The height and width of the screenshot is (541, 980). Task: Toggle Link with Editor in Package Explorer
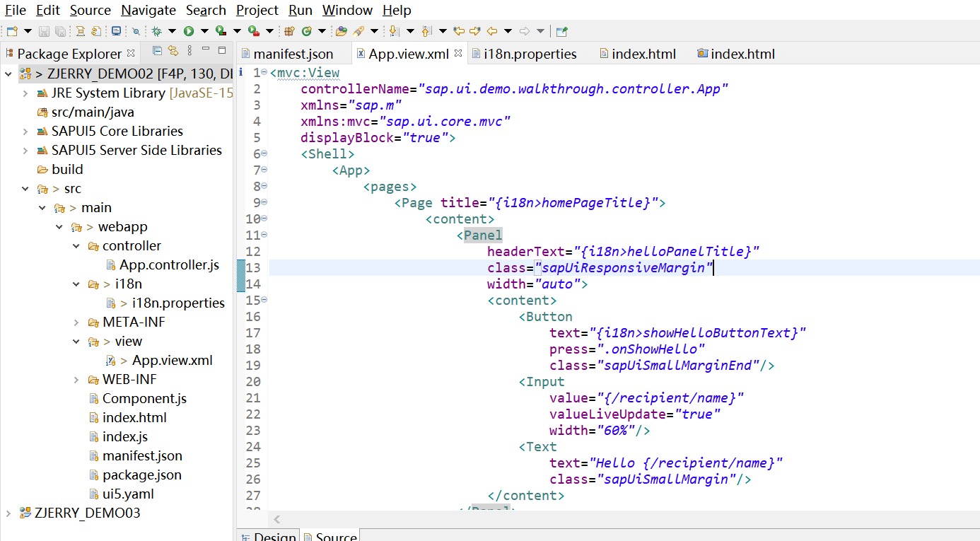[x=173, y=51]
